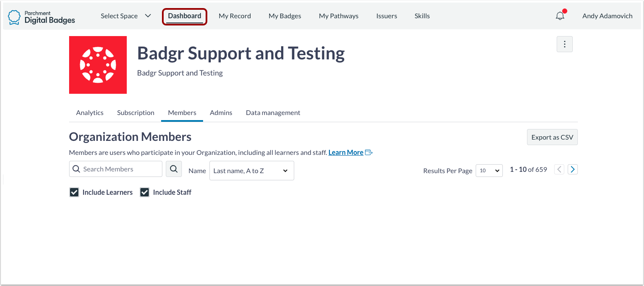Open the Last name, A to Z sort dropdown

(251, 171)
